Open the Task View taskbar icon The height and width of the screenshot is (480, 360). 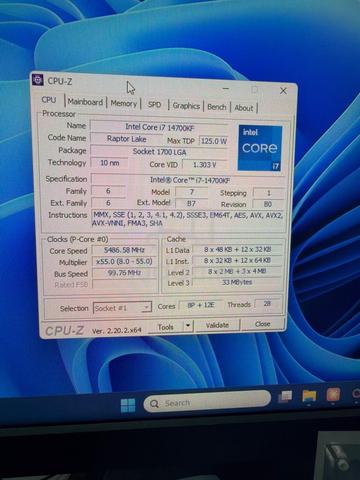(285, 397)
